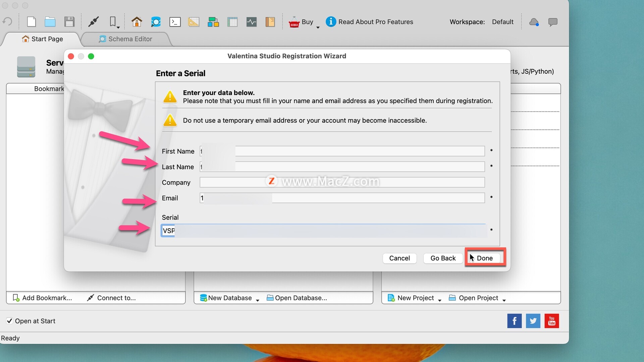The height and width of the screenshot is (362, 644).
Task: Open the Schema Editor toolbar icon
Action: pyautogui.click(x=156, y=22)
